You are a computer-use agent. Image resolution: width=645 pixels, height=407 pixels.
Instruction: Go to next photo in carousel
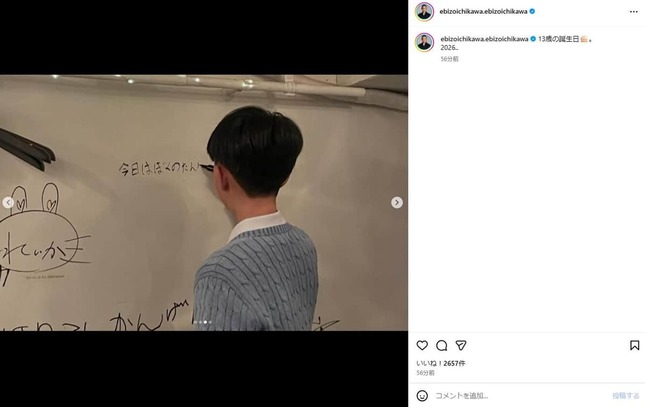(x=397, y=202)
